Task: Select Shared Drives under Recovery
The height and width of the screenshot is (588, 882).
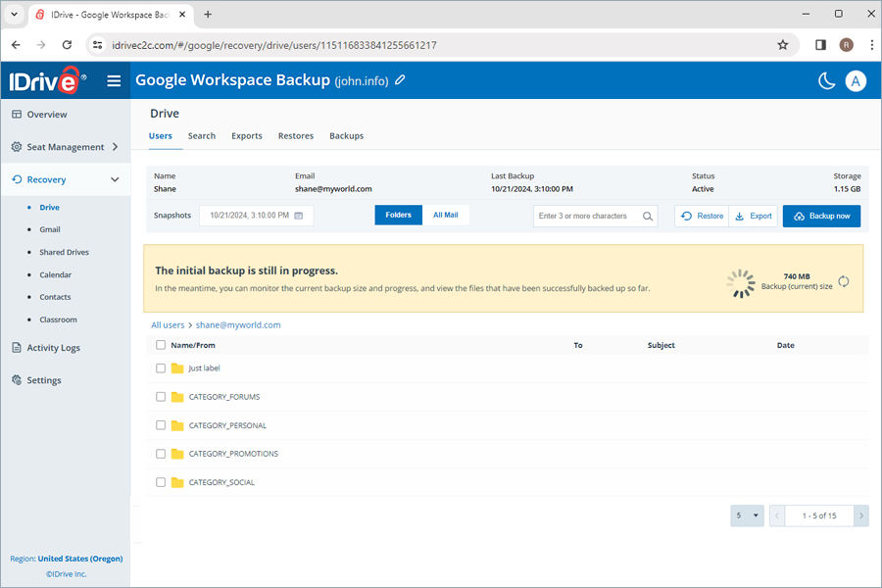Action: 64,252
